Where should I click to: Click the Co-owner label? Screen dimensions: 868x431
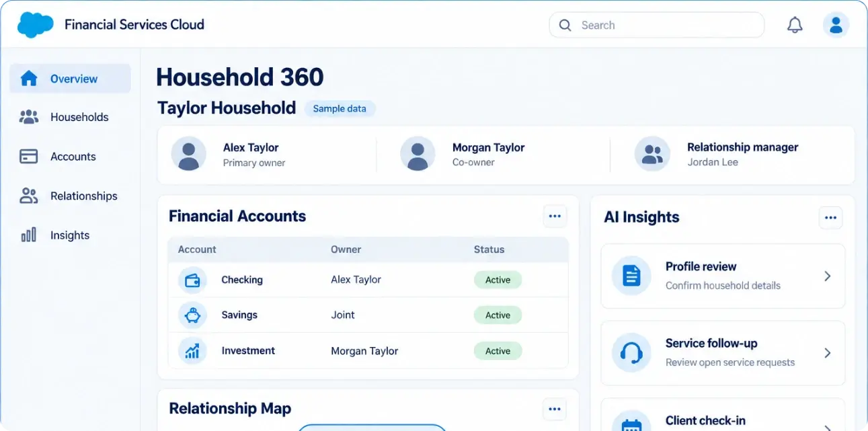473,163
